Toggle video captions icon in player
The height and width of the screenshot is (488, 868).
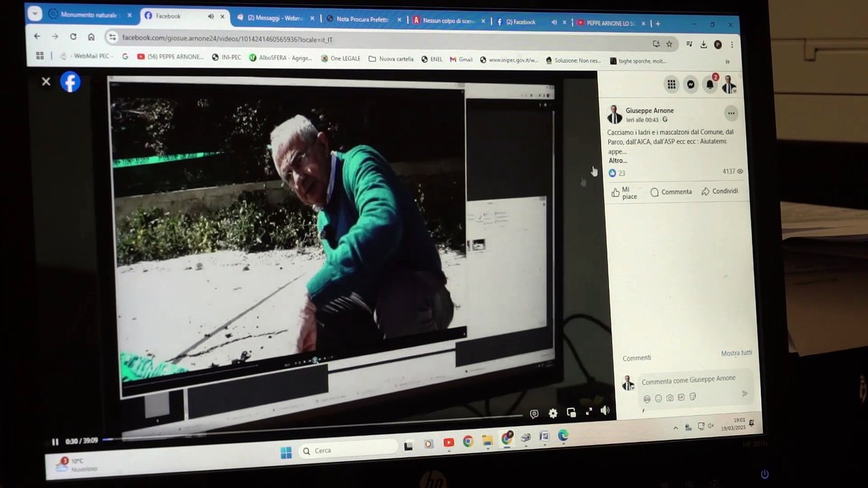(x=534, y=413)
